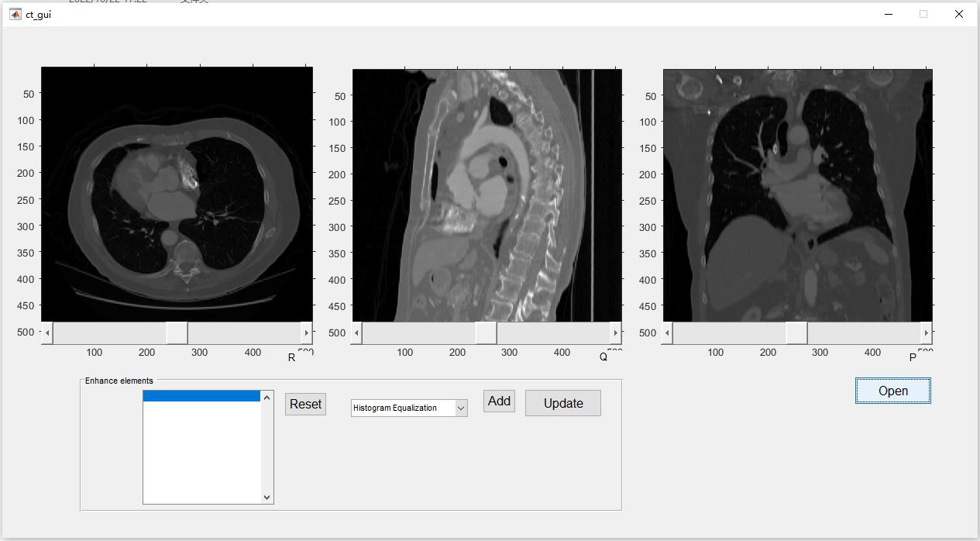The height and width of the screenshot is (541, 980).
Task: Open the Histogram Equalization dropdown
Action: pyautogui.click(x=409, y=408)
